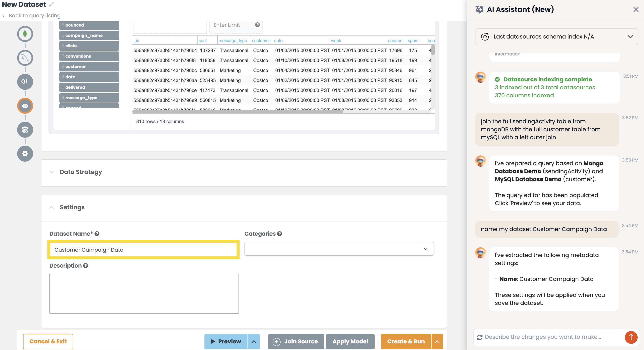Open the QL query builder step
Screen dimensions: 644x350
(x=25, y=82)
